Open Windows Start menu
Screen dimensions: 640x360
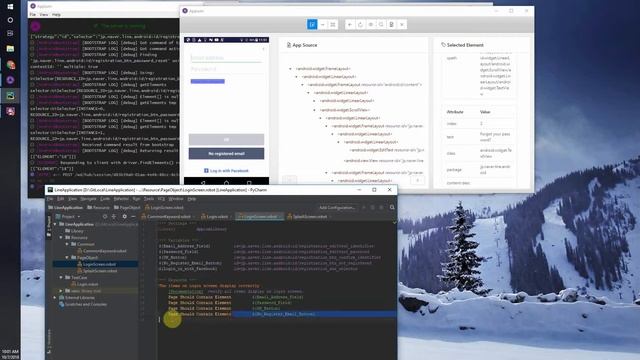click(10, 7)
